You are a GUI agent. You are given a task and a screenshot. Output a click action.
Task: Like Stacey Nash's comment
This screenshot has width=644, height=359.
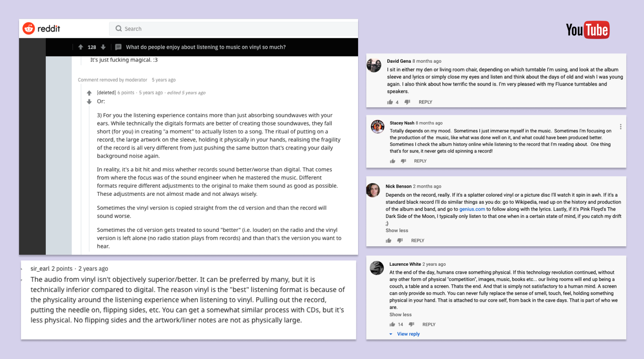pyautogui.click(x=393, y=161)
